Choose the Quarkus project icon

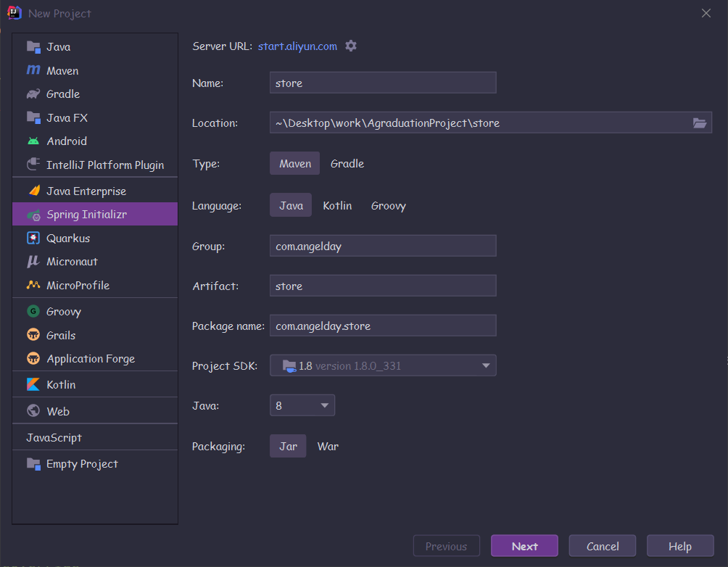[33, 238]
